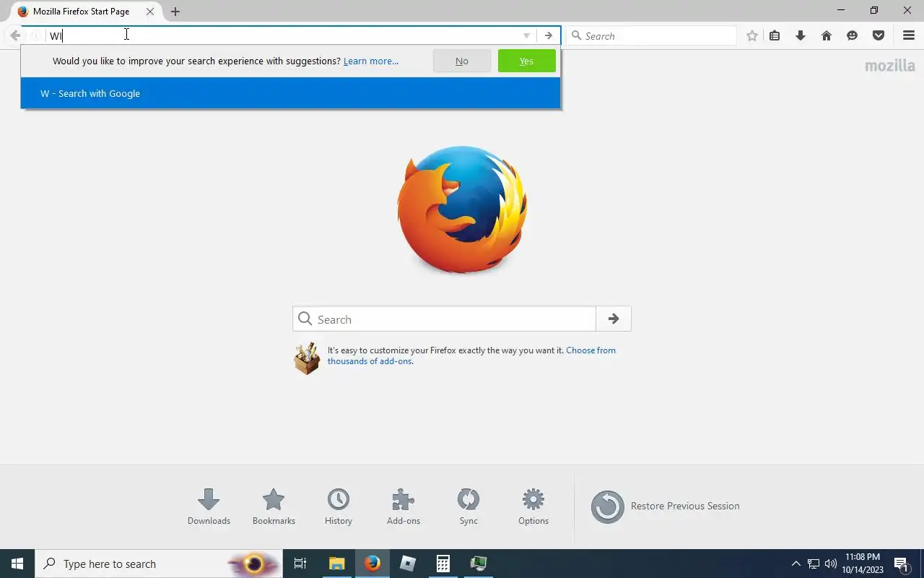Open the taskbar clock showing 11:08 PM
The image size is (924, 578).
point(863,564)
